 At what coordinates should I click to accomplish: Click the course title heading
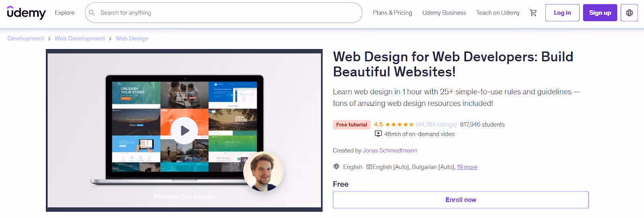tap(453, 64)
